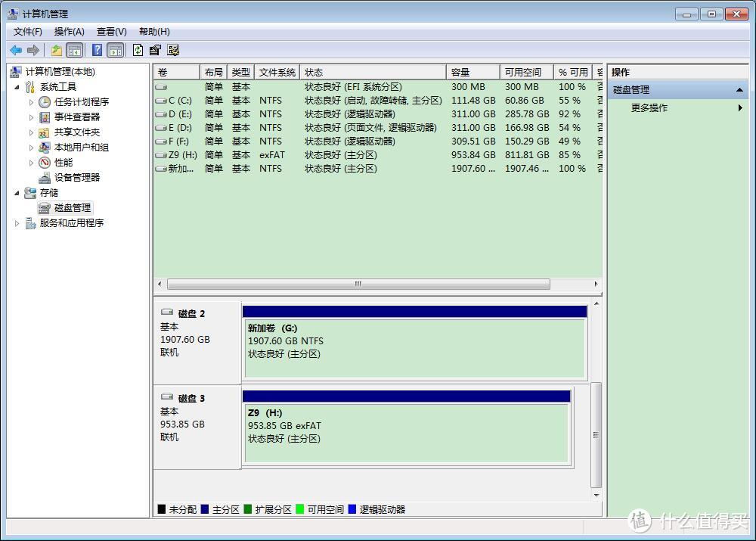The image size is (756, 541).
Task: Open More Actions (更多操作) submenu
Action: point(649,107)
